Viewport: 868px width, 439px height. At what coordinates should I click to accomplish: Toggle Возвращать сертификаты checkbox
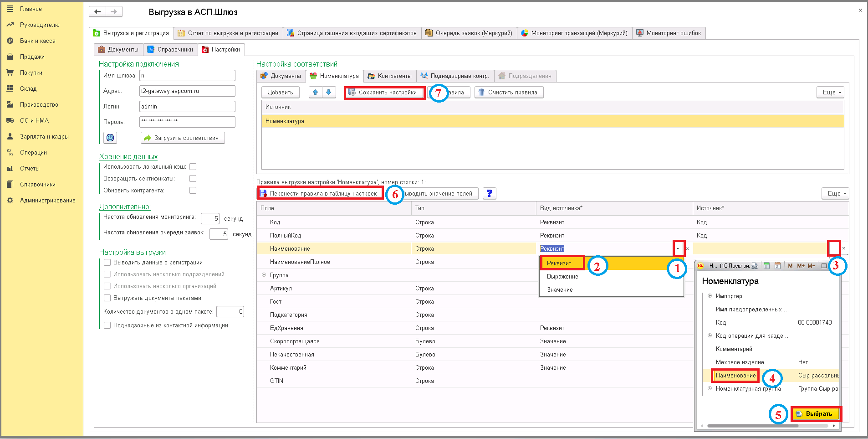[x=193, y=179]
